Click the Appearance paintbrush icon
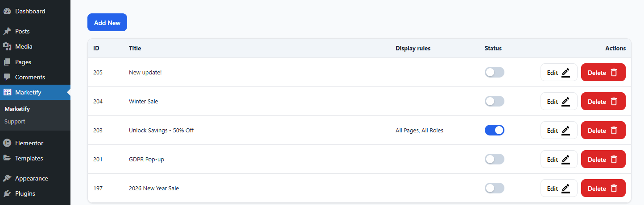Image resolution: width=644 pixels, height=205 pixels. [7, 178]
